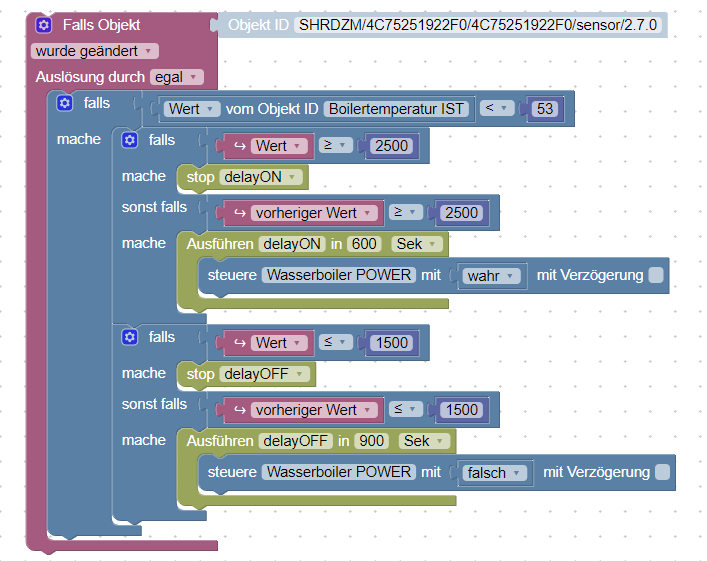The width and height of the screenshot is (707, 561).
Task: Open Sek unit dropdown after 900
Action: pyautogui.click(x=424, y=441)
